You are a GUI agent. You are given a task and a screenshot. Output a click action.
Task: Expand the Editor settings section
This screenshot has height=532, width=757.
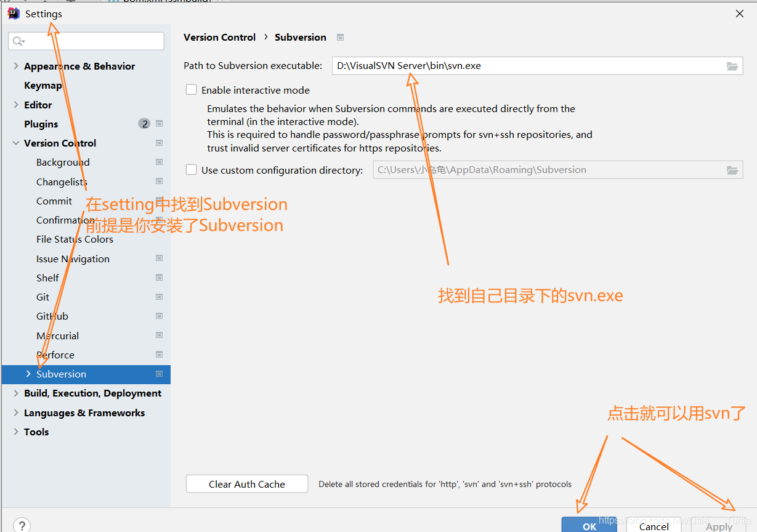(x=16, y=105)
